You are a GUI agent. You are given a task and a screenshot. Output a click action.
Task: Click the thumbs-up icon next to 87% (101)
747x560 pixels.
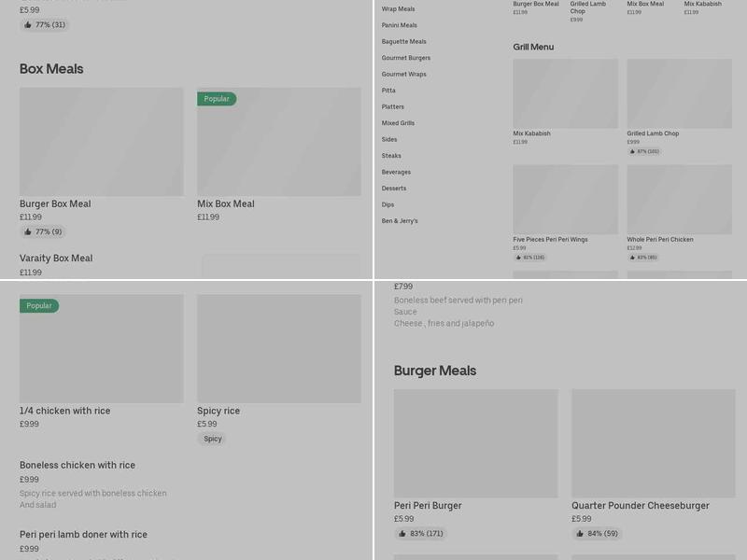click(x=632, y=151)
